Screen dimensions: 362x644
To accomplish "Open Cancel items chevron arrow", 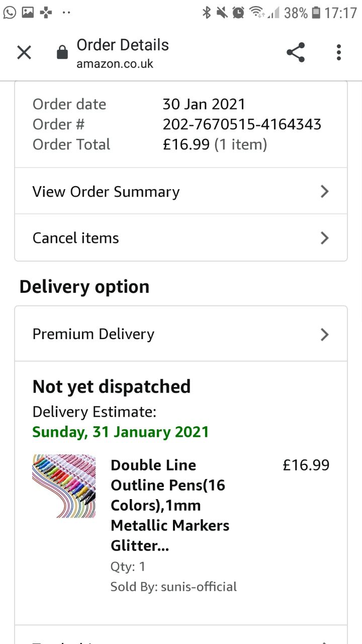I will (x=325, y=238).
